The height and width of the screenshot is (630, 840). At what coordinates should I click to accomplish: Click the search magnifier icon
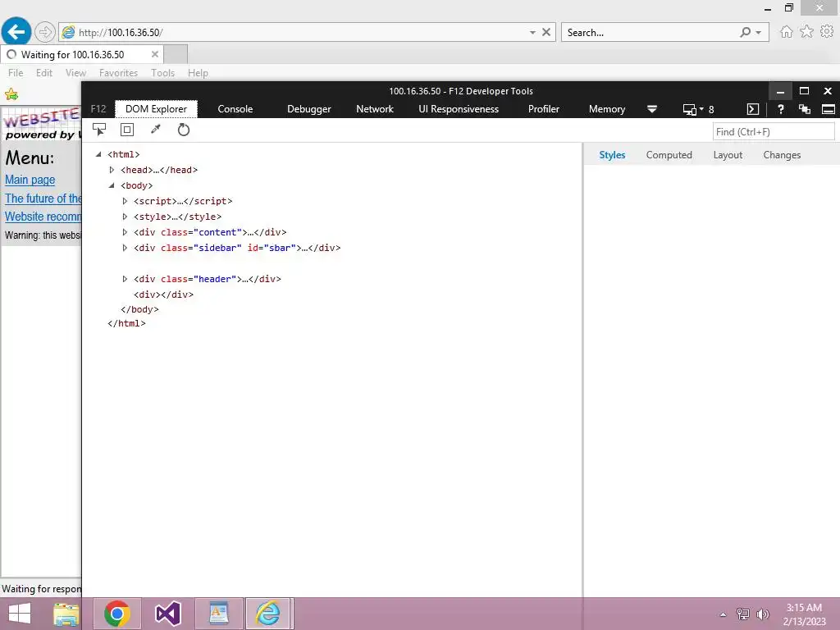tap(745, 32)
